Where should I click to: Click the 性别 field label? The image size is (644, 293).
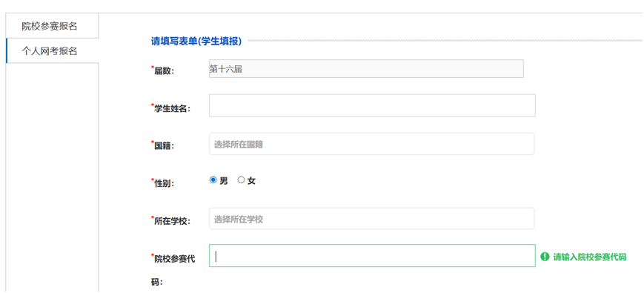tap(163, 183)
